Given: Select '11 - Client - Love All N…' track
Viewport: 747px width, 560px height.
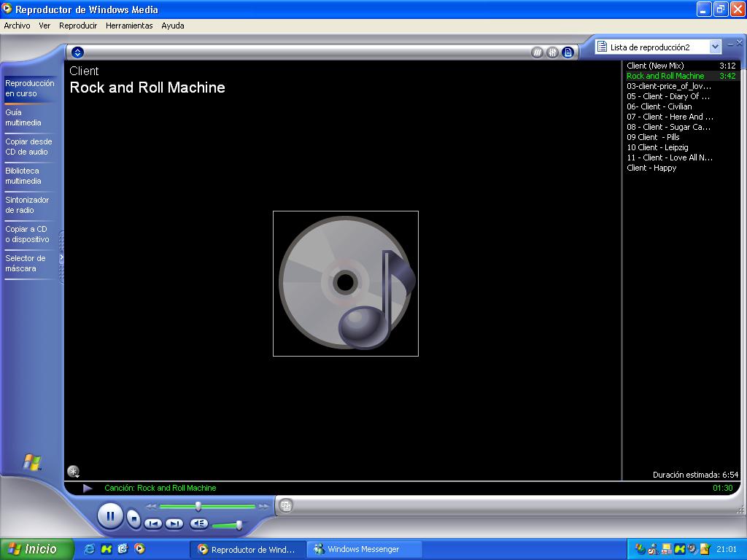Looking at the screenshot, I should [x=681, y=157].
